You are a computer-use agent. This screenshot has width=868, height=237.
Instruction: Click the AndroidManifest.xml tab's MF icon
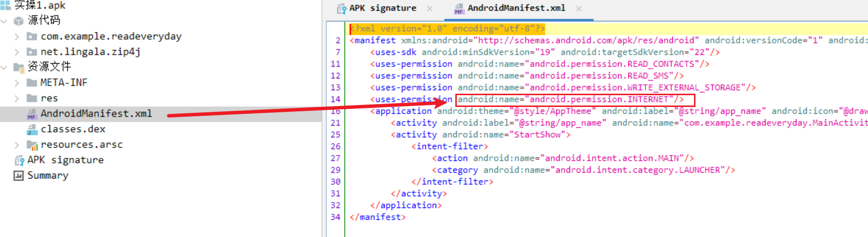459,9
